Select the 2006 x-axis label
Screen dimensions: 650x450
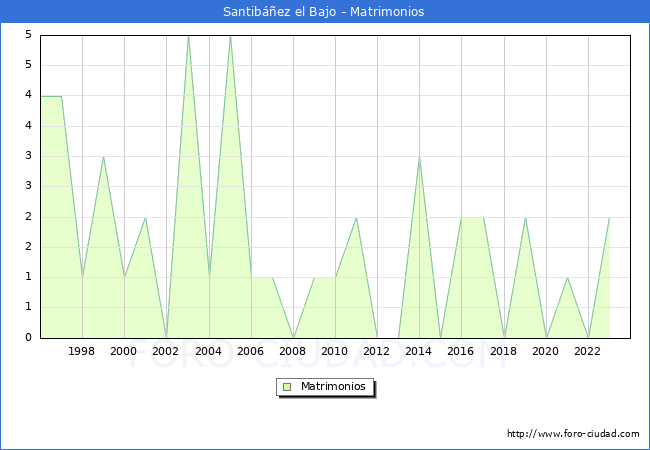click(x=250, y=351)
